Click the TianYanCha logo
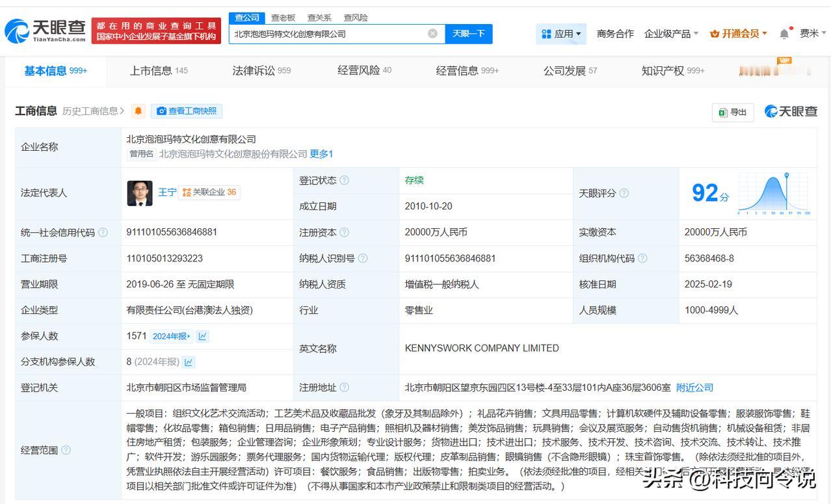 45,30
